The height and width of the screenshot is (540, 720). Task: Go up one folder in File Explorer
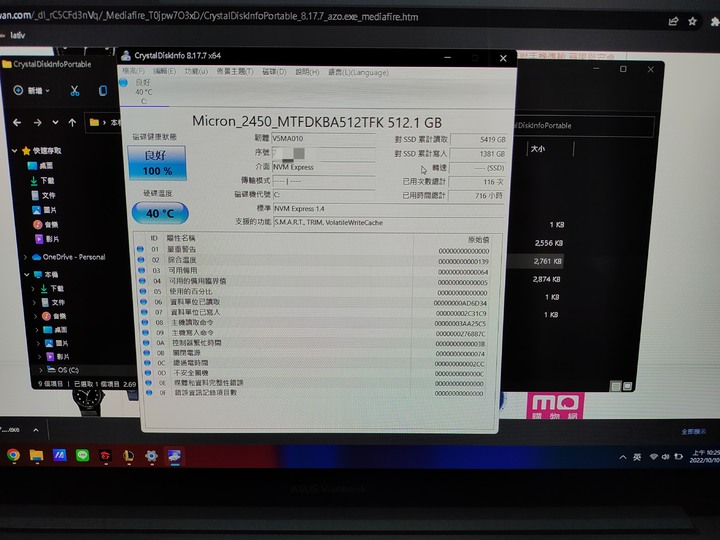pos(72,123)
